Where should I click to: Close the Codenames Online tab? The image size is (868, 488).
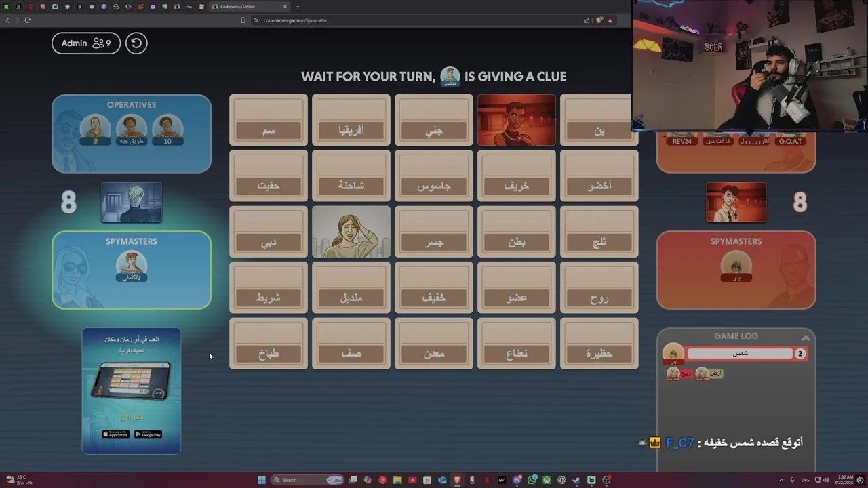pos(285,7)
